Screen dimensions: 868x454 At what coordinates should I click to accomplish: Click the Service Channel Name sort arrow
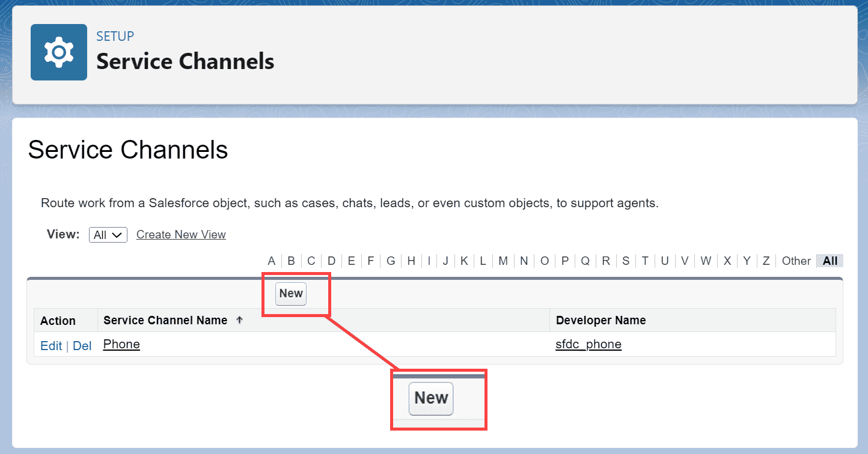point(239,320)
